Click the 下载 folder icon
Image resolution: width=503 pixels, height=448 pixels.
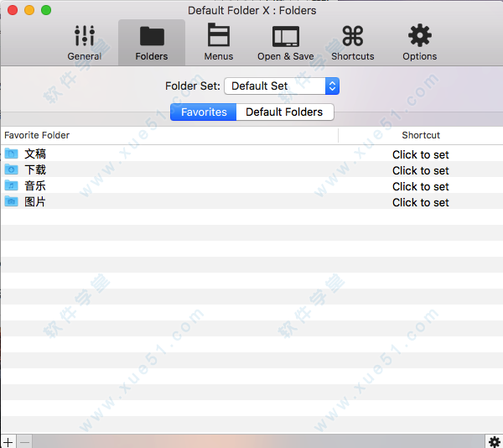11,169
